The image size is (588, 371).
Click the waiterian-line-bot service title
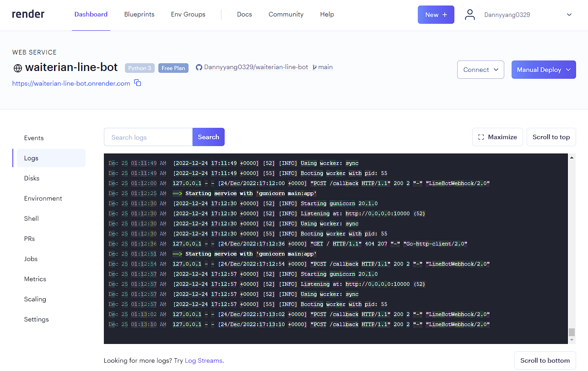pos(71,67)
